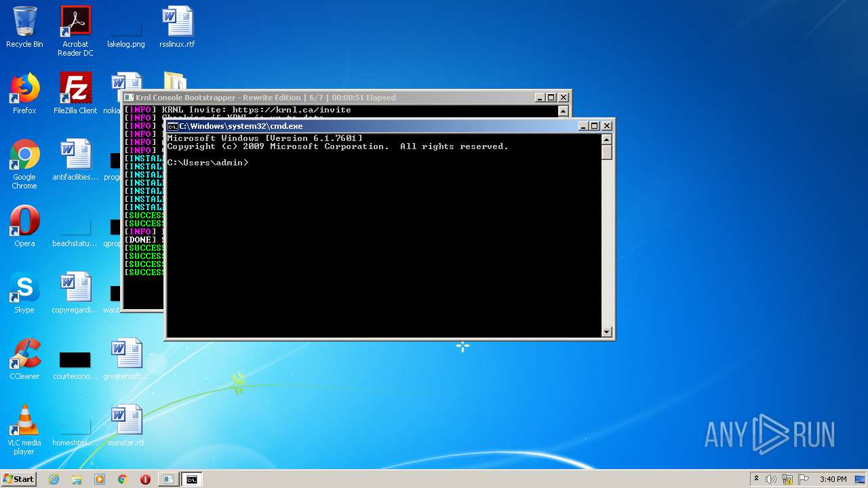
Task: Select the rsslinux.rtf document icon
Action: point(177,27)
